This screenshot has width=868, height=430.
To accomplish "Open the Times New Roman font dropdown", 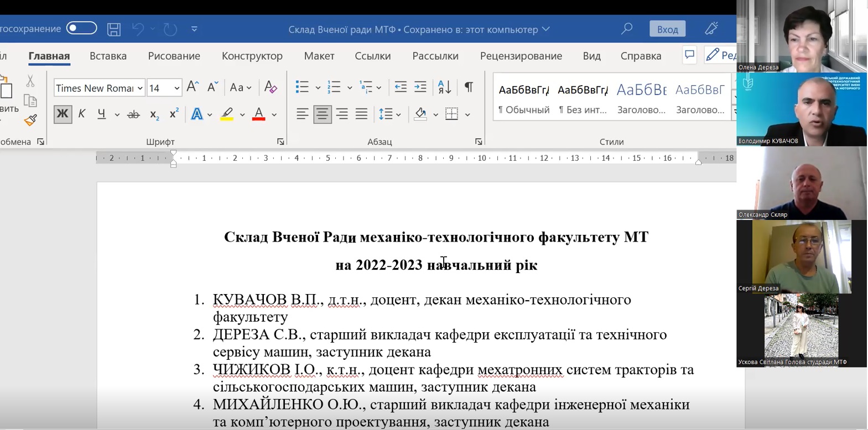I will (x=140, y=88).
